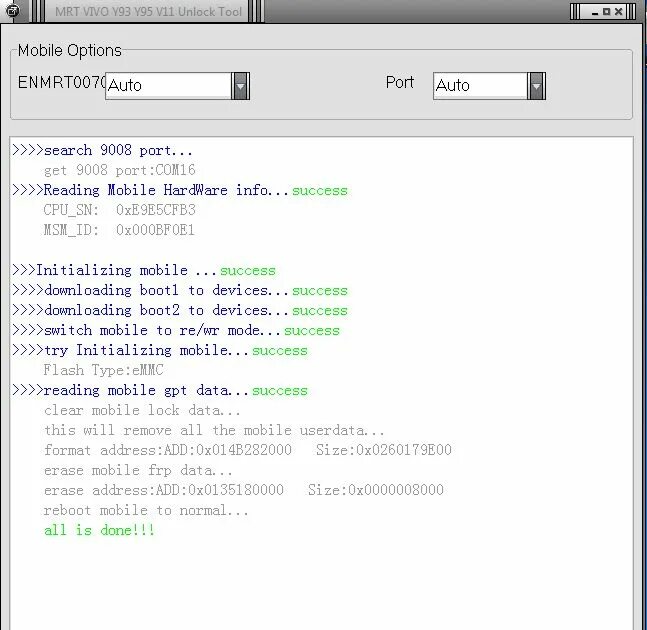Click 'this will remove all the mobile userdata' line
The image size is (647, 630).
tap(214, 430)
